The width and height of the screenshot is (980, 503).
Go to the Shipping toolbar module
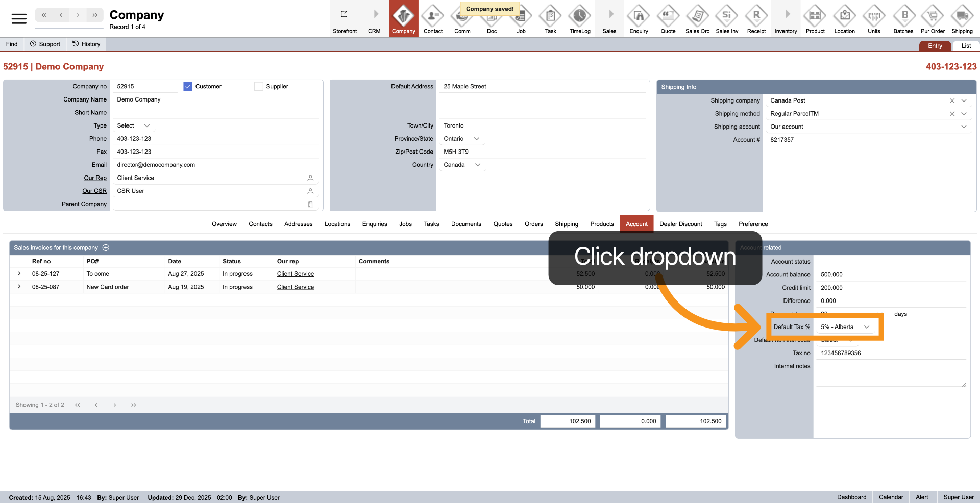click(x=962, y=19)
